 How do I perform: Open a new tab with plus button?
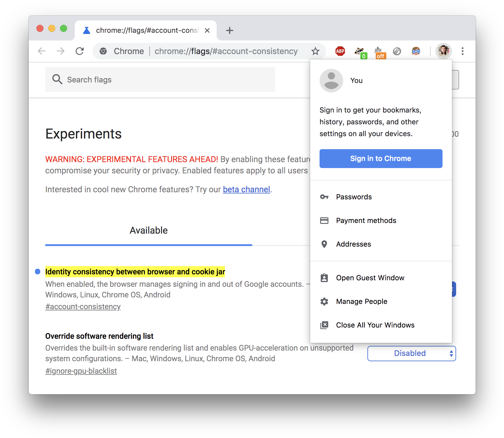click(x=229, y=30)
